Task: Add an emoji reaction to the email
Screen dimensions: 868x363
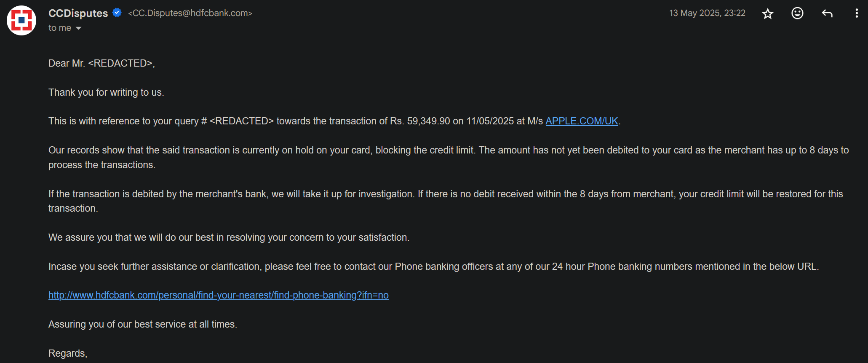Action: pos(797,13)
